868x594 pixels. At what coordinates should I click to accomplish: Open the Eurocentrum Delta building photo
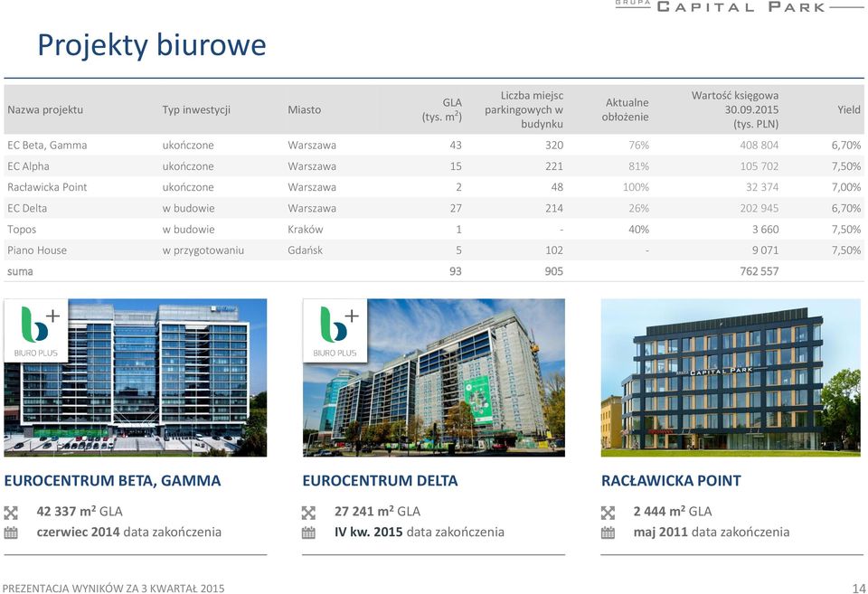434,378
